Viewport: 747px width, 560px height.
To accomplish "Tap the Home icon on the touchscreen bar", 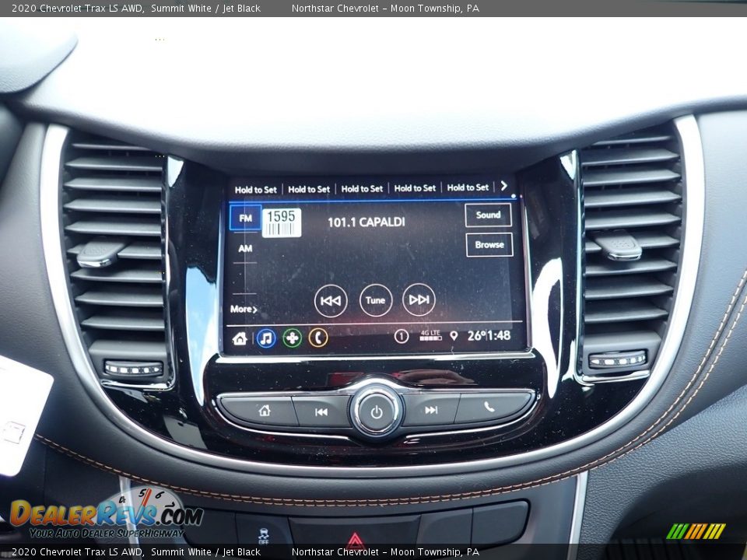I will coord(238,338).
